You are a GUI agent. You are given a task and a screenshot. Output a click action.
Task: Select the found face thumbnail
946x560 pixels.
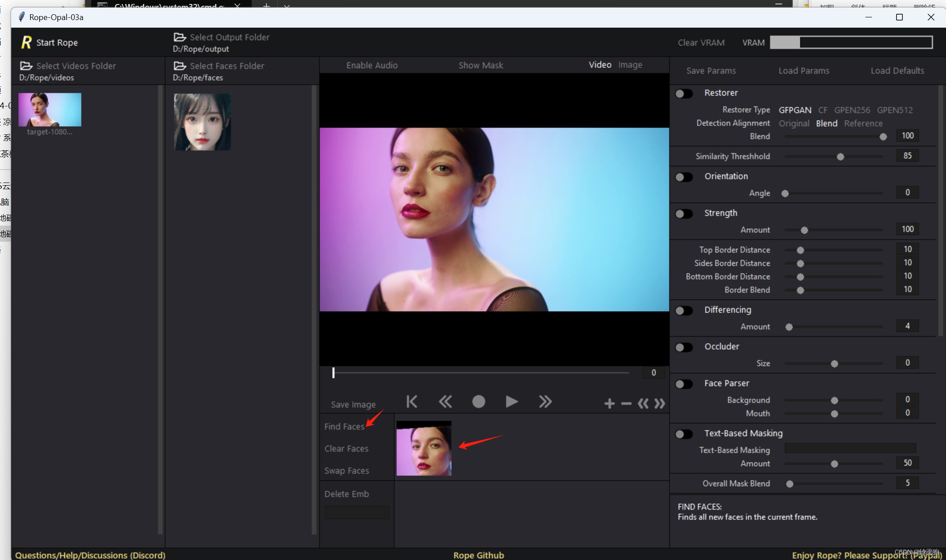tap(424, 449)
